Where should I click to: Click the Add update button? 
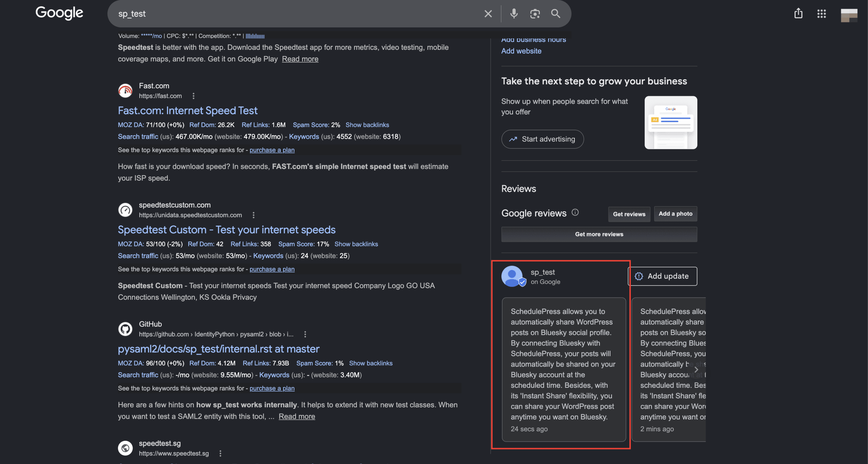663,276
